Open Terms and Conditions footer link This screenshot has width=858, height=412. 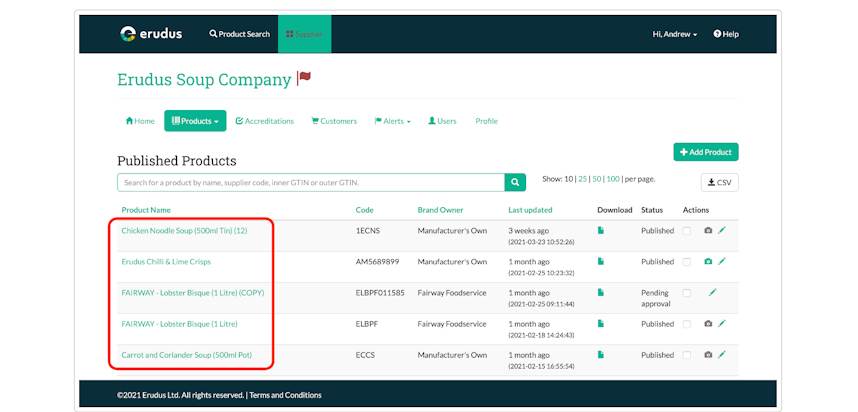pos(286,395)
